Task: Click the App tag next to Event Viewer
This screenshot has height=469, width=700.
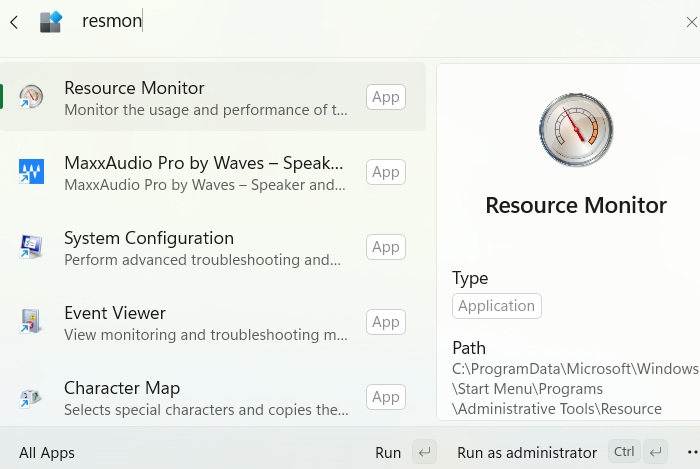Action: (x=386, y=322)
